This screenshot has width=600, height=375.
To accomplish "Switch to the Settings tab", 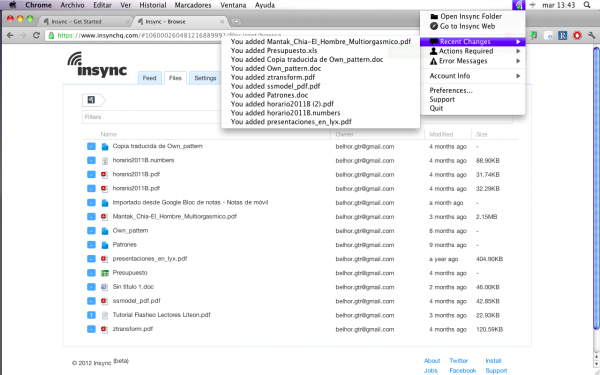I will click(x=205, y=78).
